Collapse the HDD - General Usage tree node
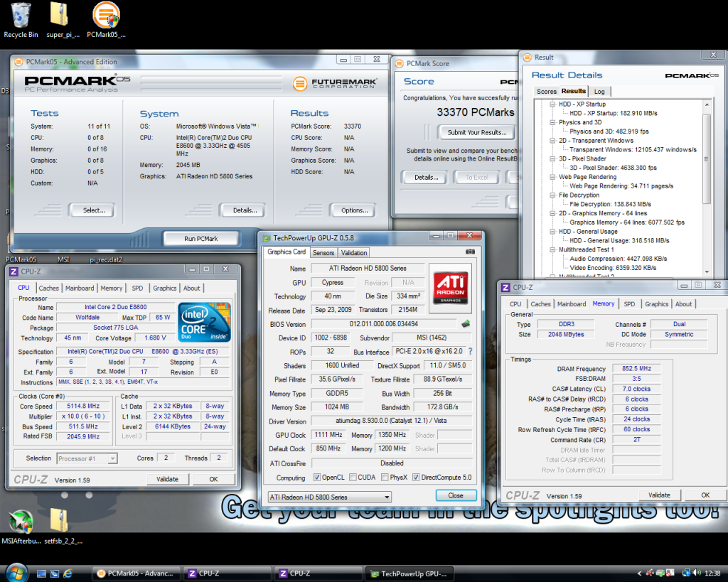This screenshot has height=582, width=728. click(552, 231)
